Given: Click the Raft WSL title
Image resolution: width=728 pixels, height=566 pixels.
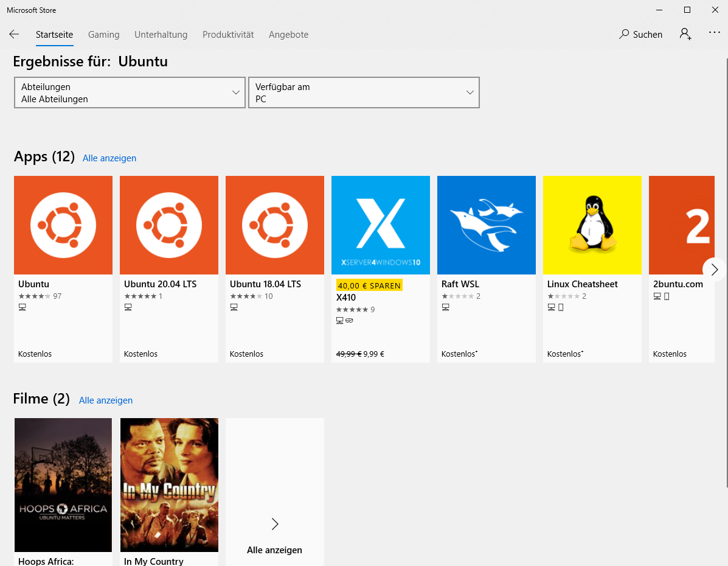Looking at the screenshot, I should [x=460, y=284].
